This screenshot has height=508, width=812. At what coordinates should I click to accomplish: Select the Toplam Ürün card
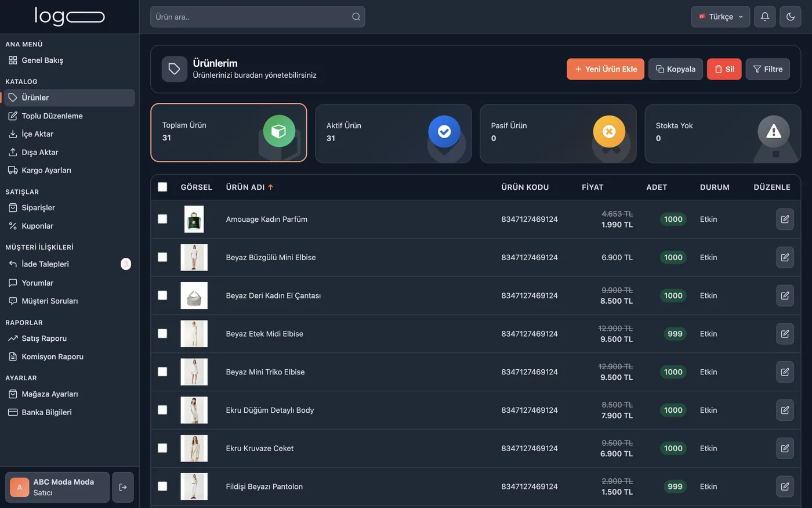229,133
